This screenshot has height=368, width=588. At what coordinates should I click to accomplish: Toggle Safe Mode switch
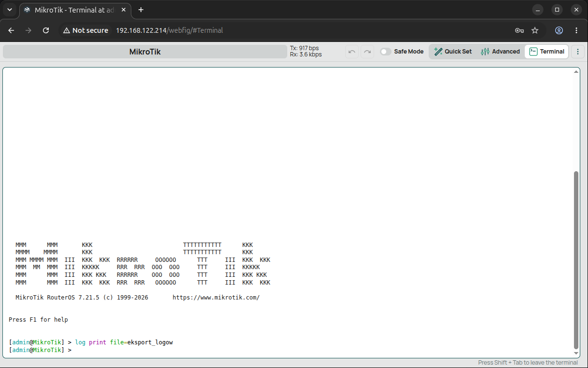click(386, 52)
